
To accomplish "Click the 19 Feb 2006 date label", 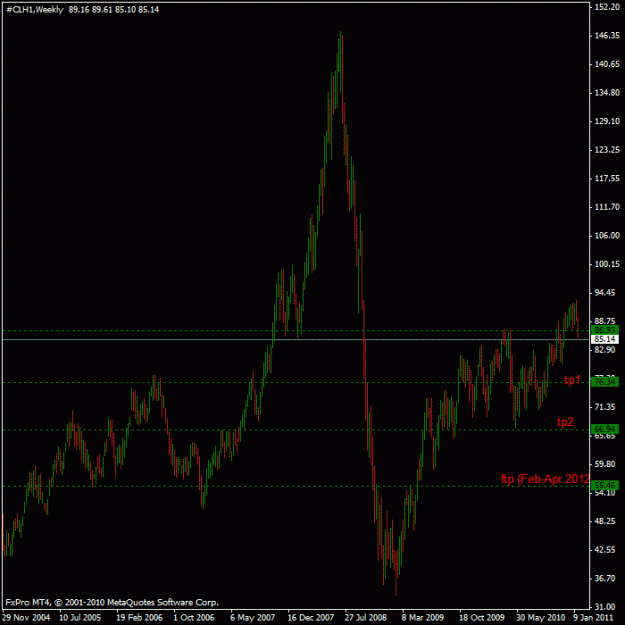I will coord(140,618).
